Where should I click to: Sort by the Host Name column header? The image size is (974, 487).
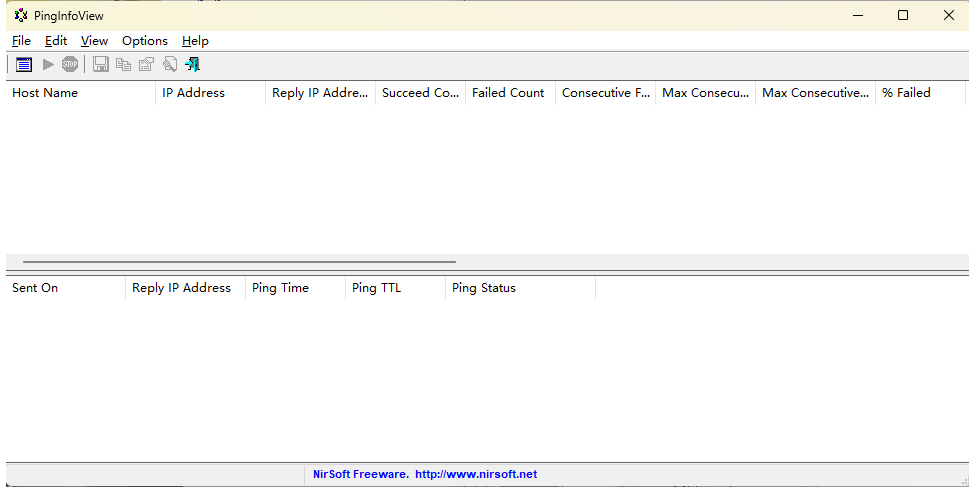pos(80,93)
